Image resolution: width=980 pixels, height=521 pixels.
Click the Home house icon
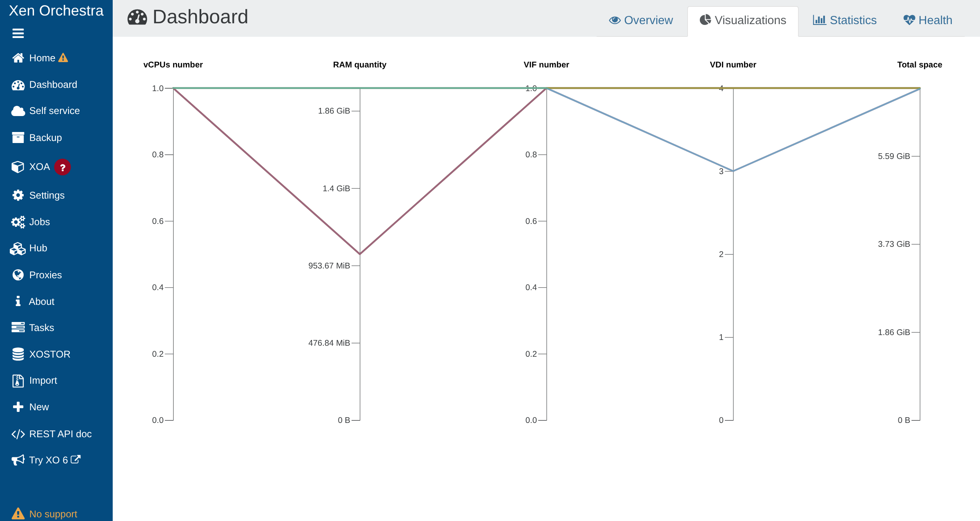coord(18,58)
